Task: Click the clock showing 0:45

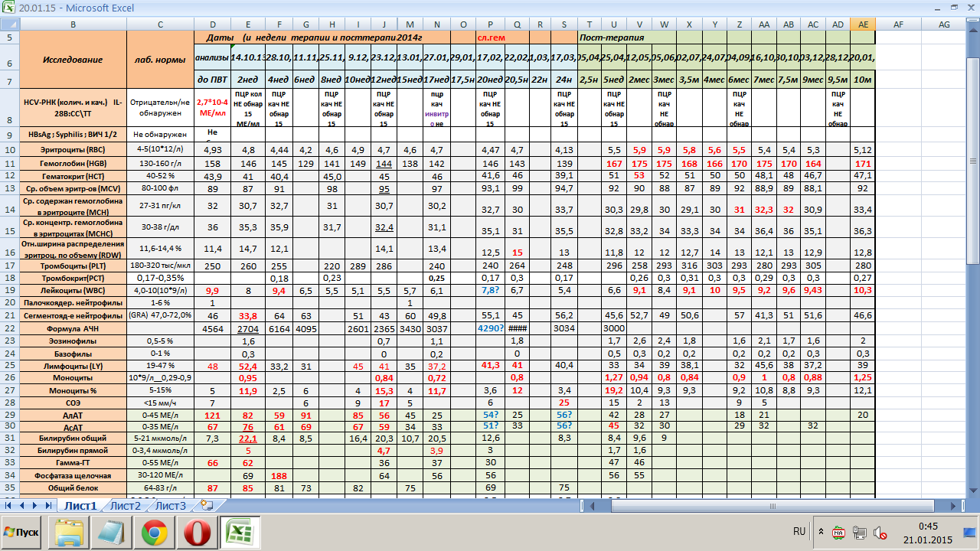Action: 928,526
